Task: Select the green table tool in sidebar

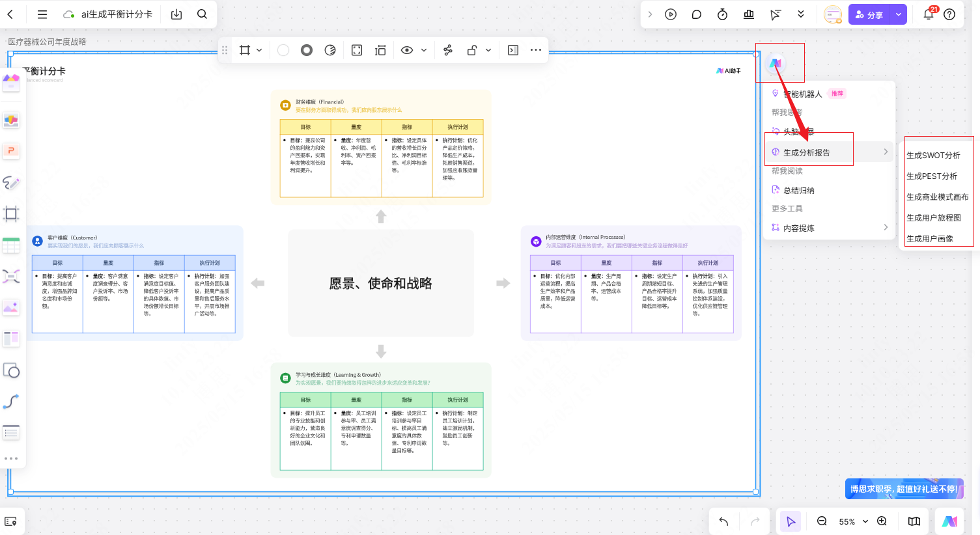Action: pos(11,245)
